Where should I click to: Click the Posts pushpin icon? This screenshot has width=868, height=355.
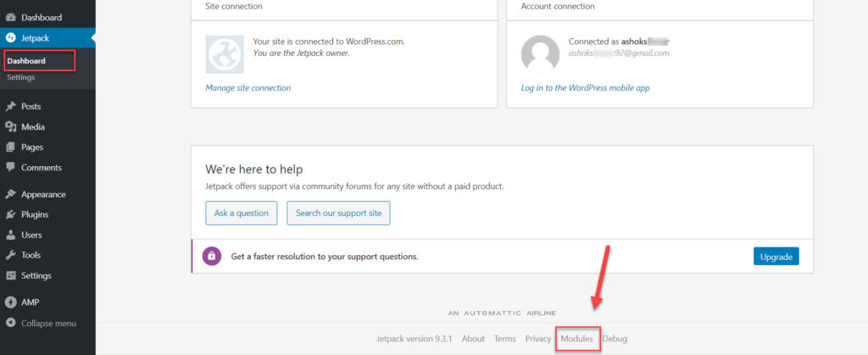pos(10,106)
